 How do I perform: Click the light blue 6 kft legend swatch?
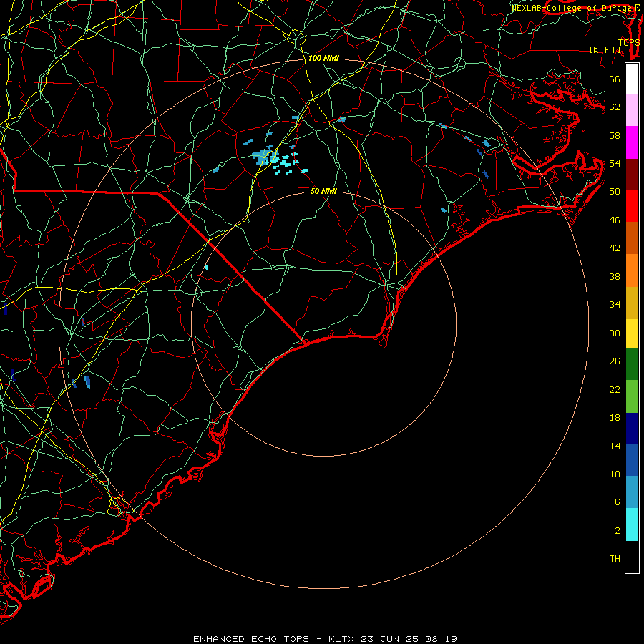632,492
